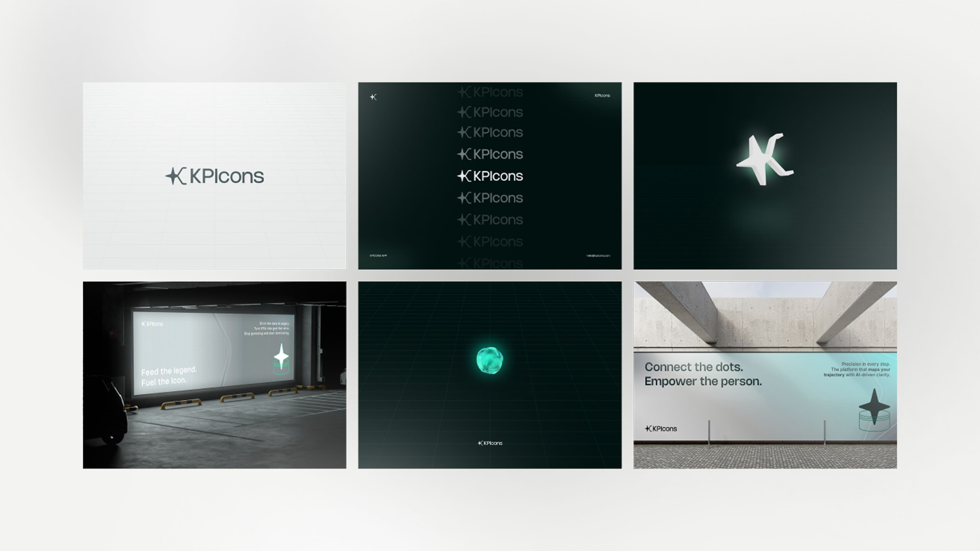Image resolution: width=980 pixels, height=551 pixels.
Task: Click 'Stop guessing and start dominating.' billboard text
Action: point(266,333)
